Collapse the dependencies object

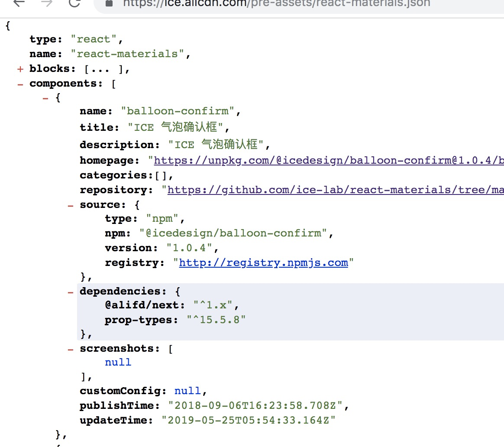[x=71, y=291]
